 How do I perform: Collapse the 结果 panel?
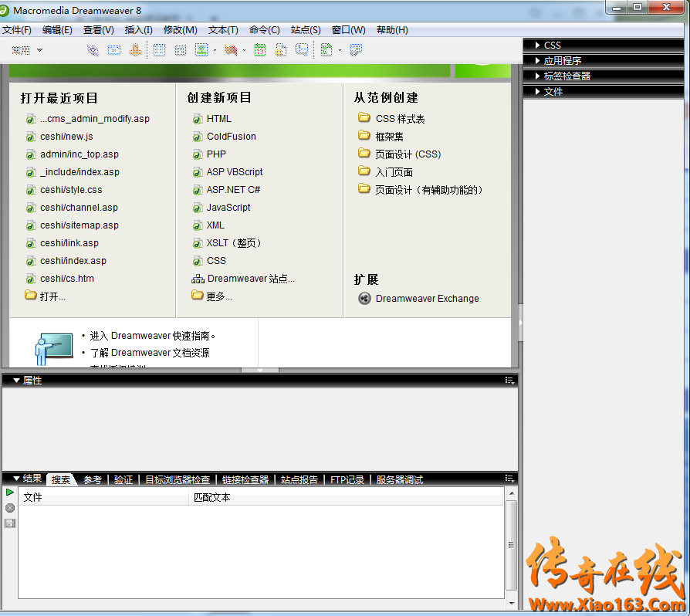point(16,479)
